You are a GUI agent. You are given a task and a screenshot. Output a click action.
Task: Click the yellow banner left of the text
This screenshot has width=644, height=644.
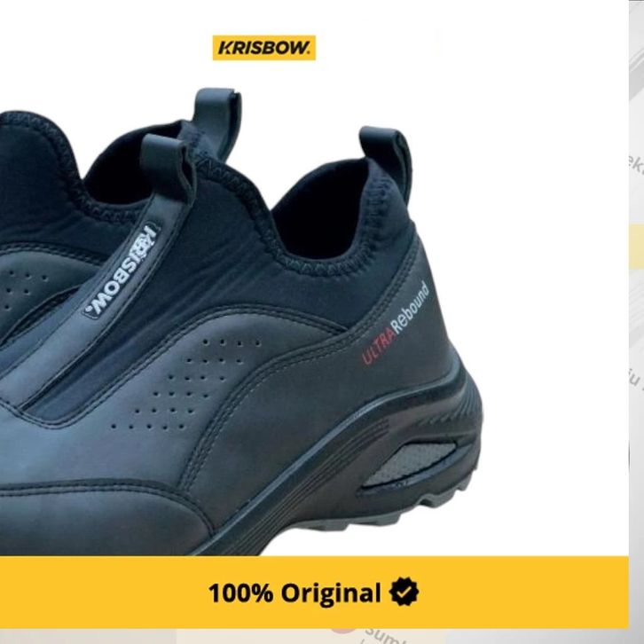tap(103, 593)
